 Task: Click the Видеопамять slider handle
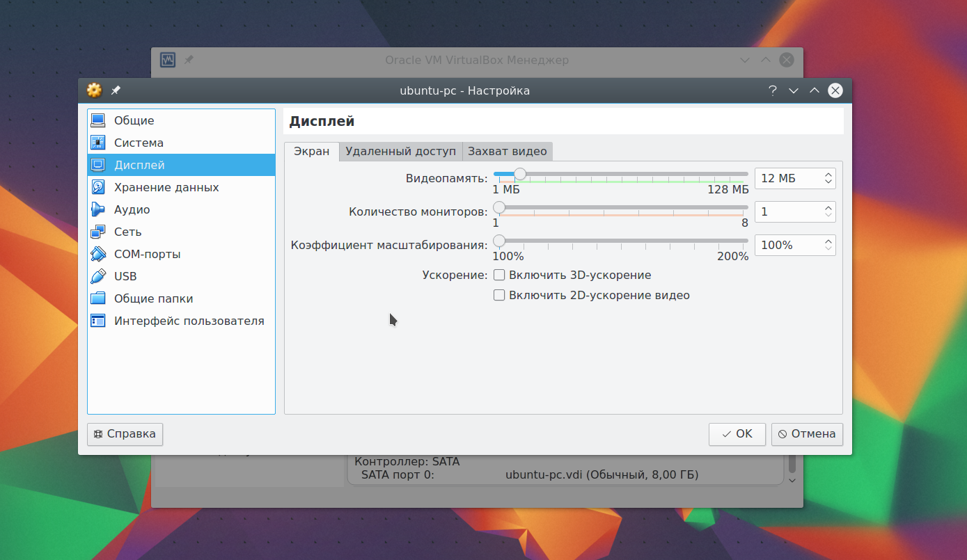519,174
